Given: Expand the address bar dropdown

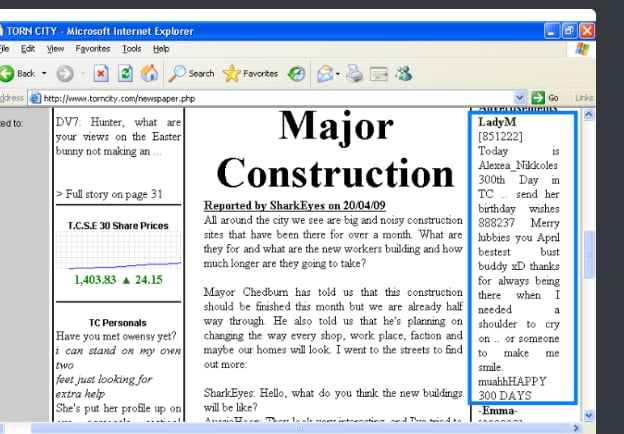Looking at the screenshot, I should click(519, 97).
